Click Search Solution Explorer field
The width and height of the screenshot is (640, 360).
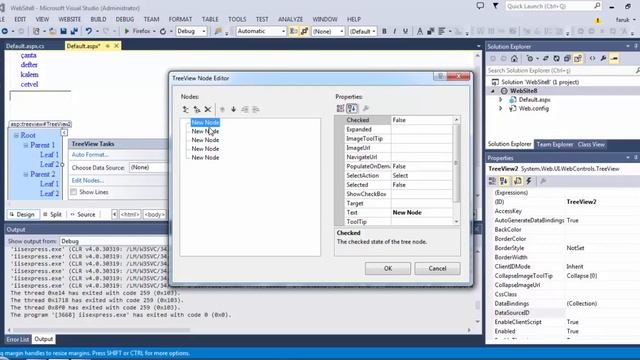pyautogui.click(x=561, y=71)
